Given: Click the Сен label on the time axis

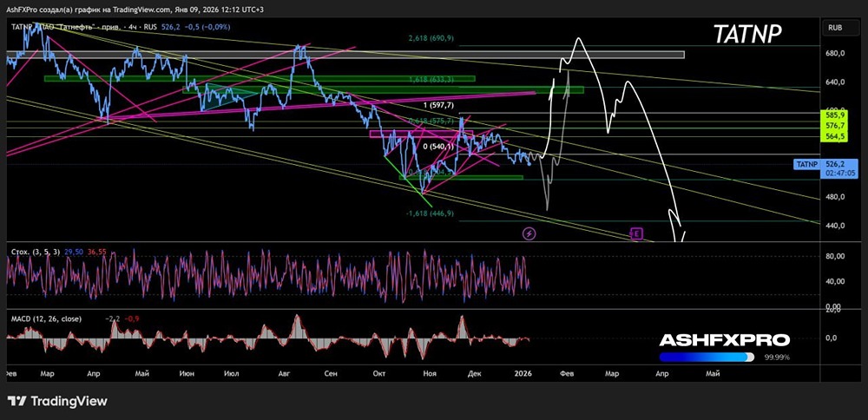Looking at the screenshot, I should 331,374.
